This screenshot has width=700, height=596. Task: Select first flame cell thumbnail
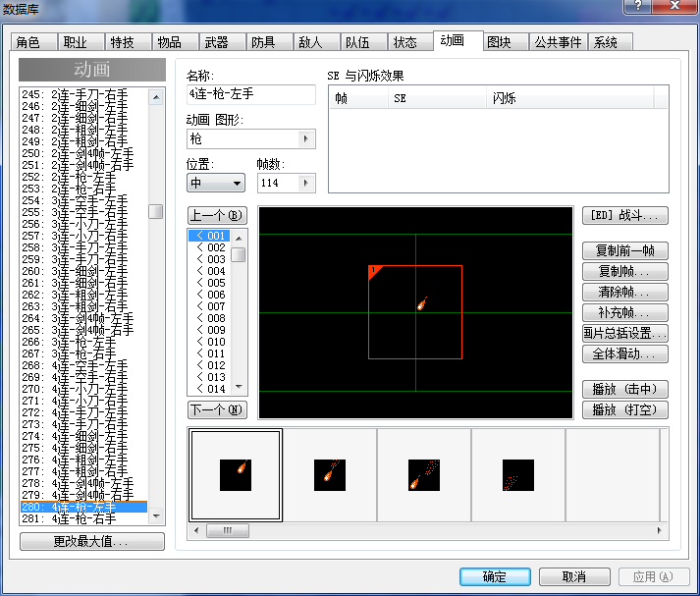(236, 475)
